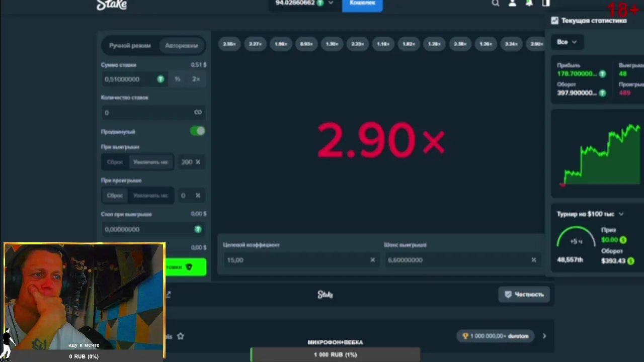Double the bet with 2× button
The width and height of the screenshot is (644, 362).
196,79
